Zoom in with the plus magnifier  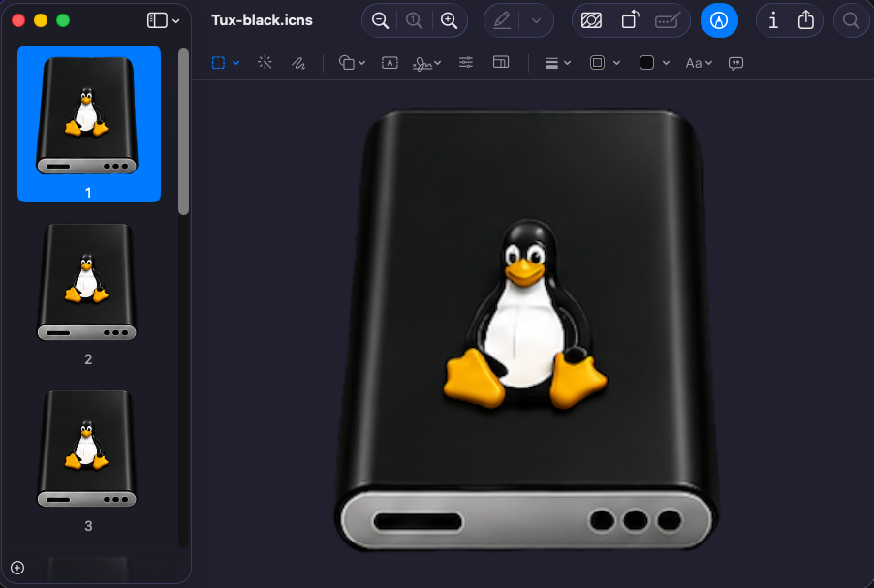coord(450,20)
